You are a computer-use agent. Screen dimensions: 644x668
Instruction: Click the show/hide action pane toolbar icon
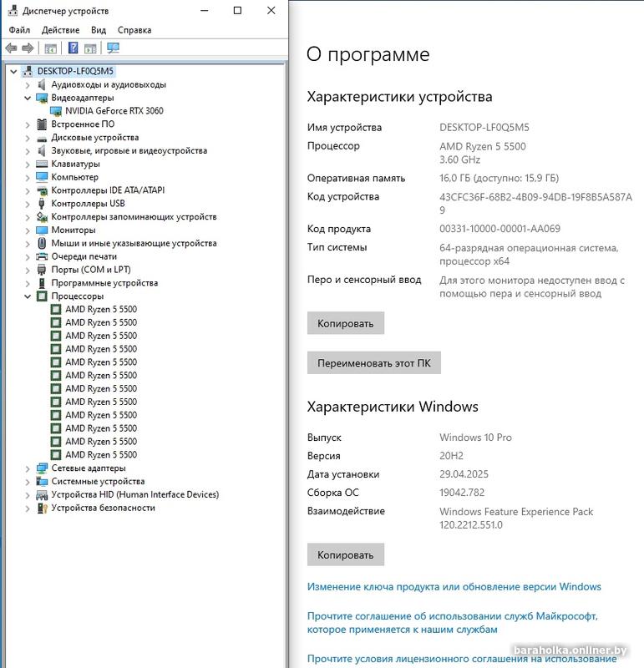pos(90,48)
